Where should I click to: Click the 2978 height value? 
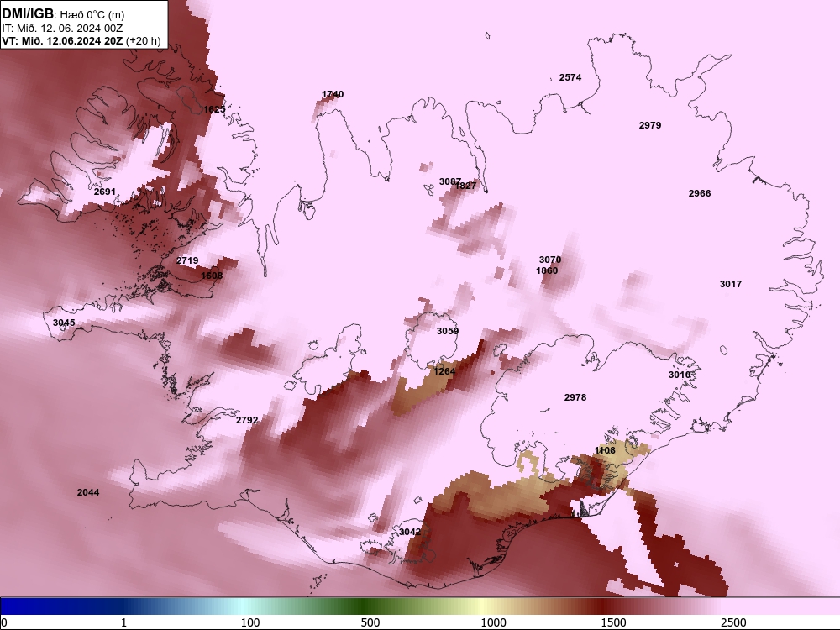[575, 397]
